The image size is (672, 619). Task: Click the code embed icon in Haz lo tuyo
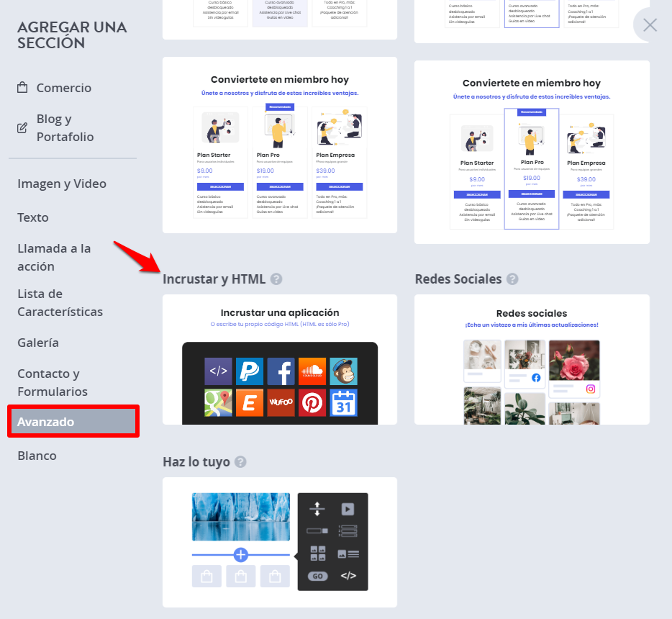coord(348,576)
